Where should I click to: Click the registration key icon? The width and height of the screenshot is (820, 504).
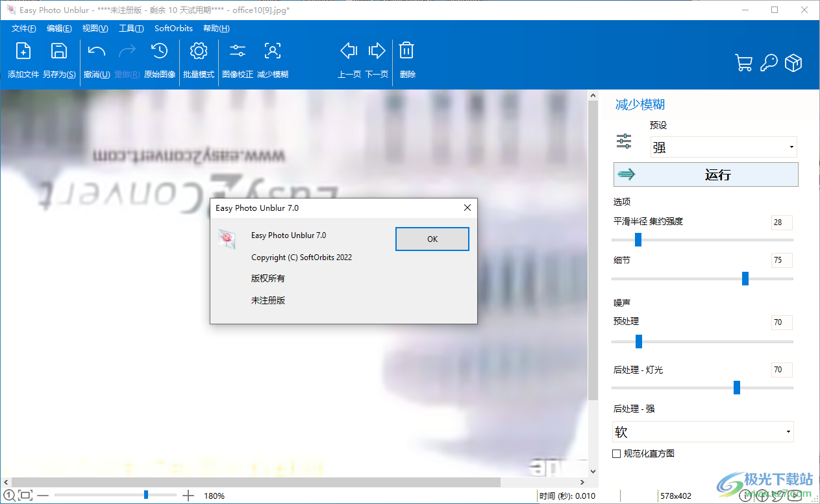pos(769,63)
